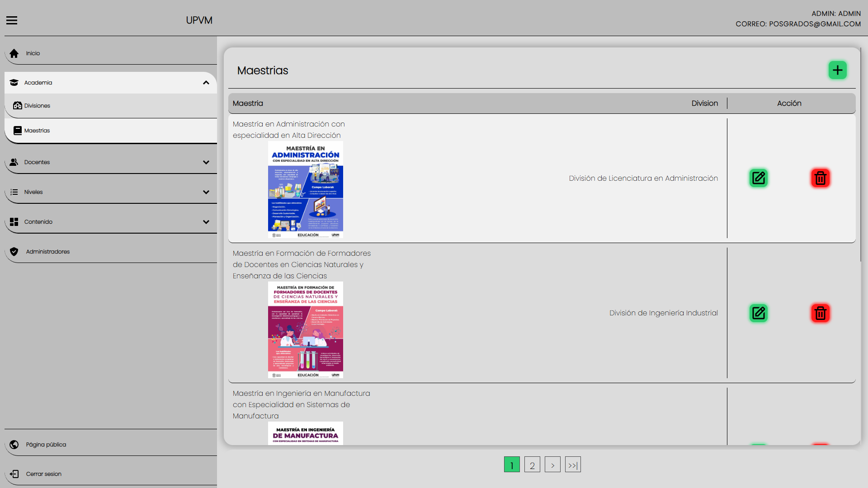Viewport: 868px width, 488px height.
Task: Click the Maestrias panel heading
Action: click(x=263, y=70)
